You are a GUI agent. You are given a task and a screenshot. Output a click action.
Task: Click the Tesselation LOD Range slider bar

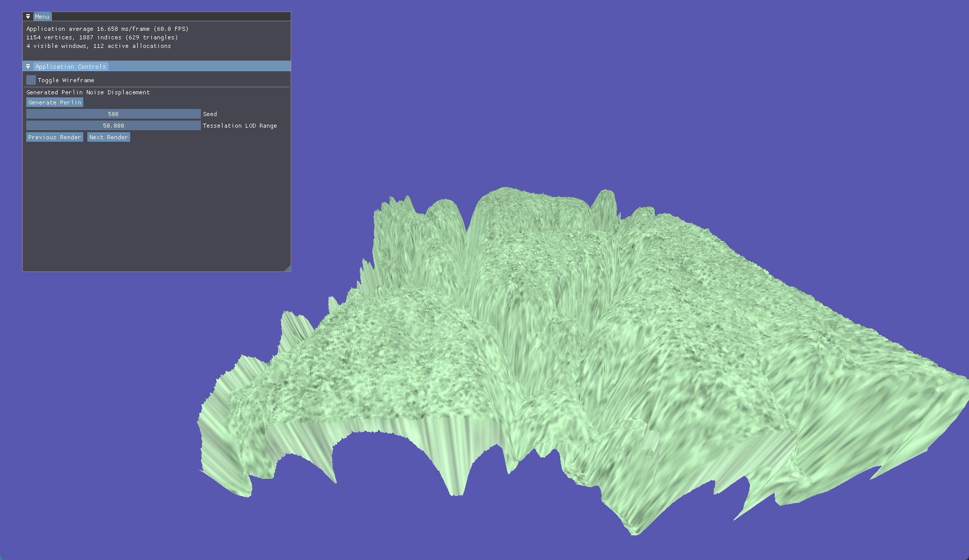point(113,126)
